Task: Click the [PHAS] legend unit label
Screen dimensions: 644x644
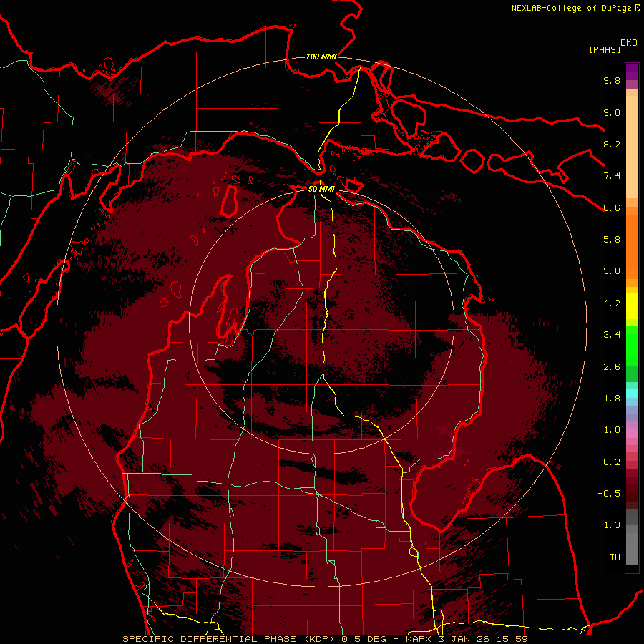Action: (605, 49)
